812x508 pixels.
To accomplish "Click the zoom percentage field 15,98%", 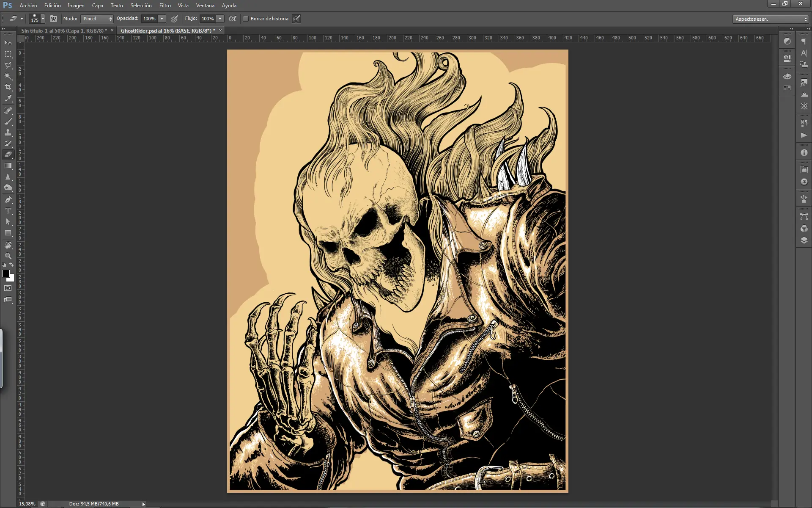I will click(x=27, y=504).
